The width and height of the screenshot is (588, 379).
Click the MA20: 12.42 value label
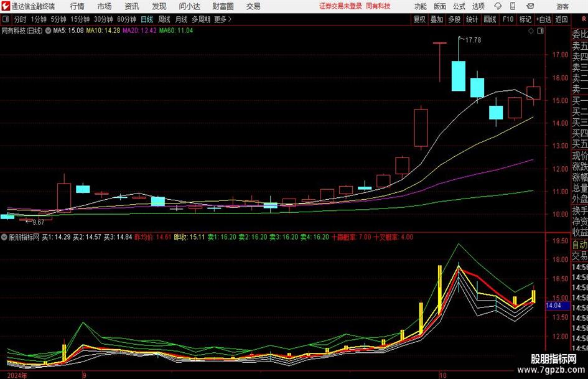click(139, 30)
